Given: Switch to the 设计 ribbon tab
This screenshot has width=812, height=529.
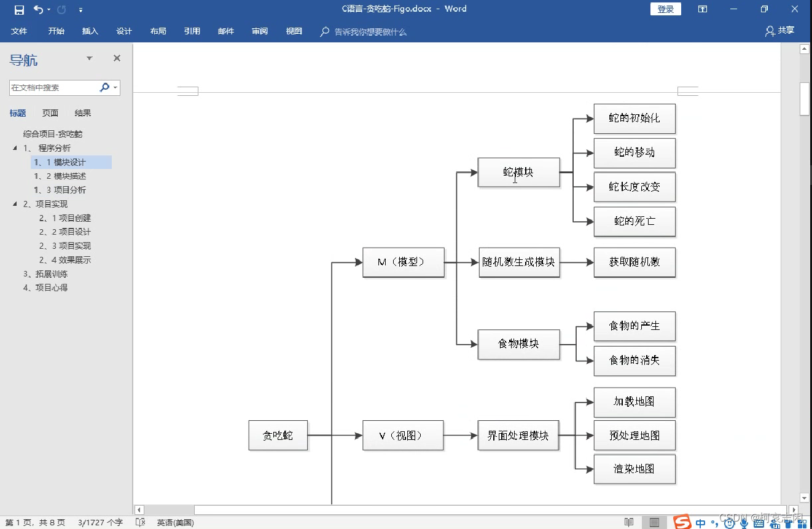Looking at the screenshot, I should click(x=124, y=31).
